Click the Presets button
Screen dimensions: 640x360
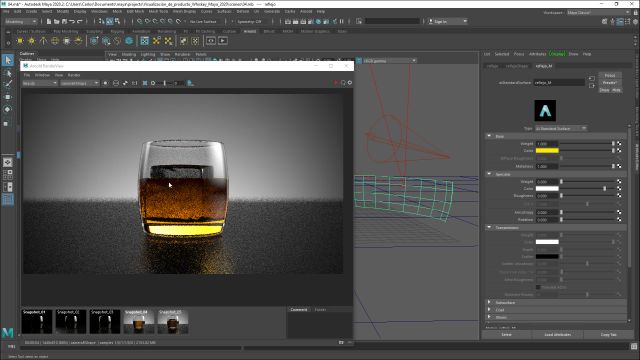click(x=609, y=82)
